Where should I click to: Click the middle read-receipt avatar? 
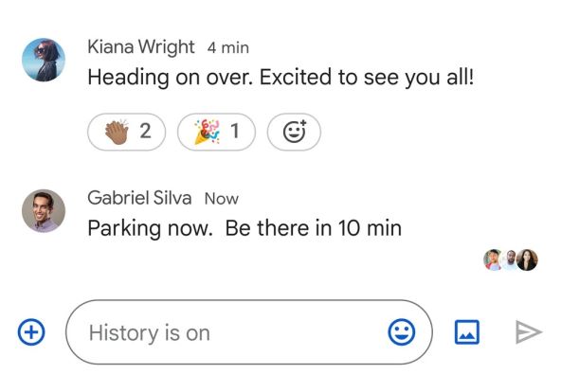point(511,259)
